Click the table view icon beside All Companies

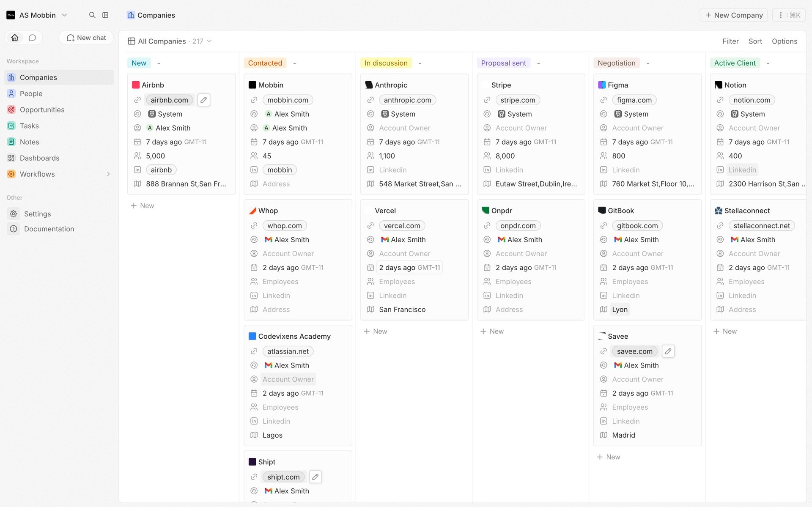[x=132, y=41]
